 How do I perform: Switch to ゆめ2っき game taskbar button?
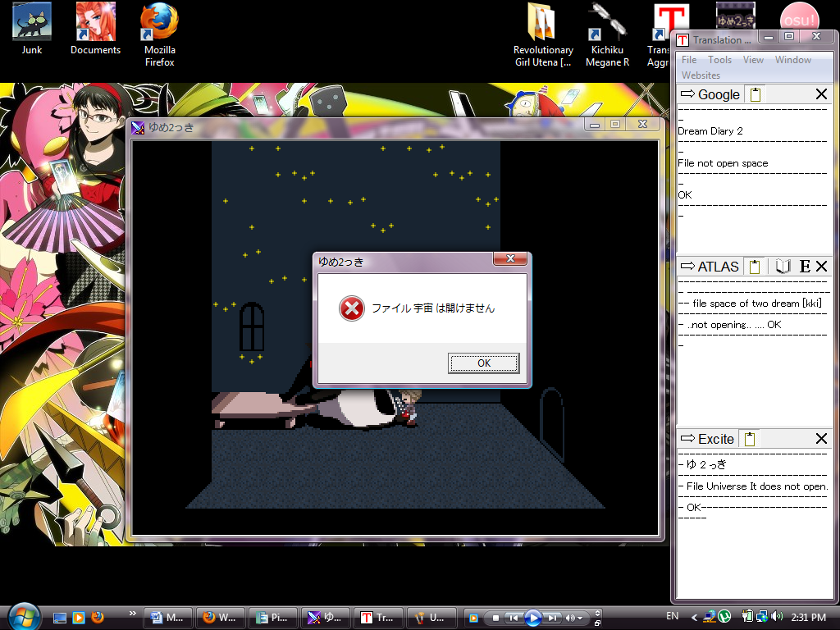[325, 618]
